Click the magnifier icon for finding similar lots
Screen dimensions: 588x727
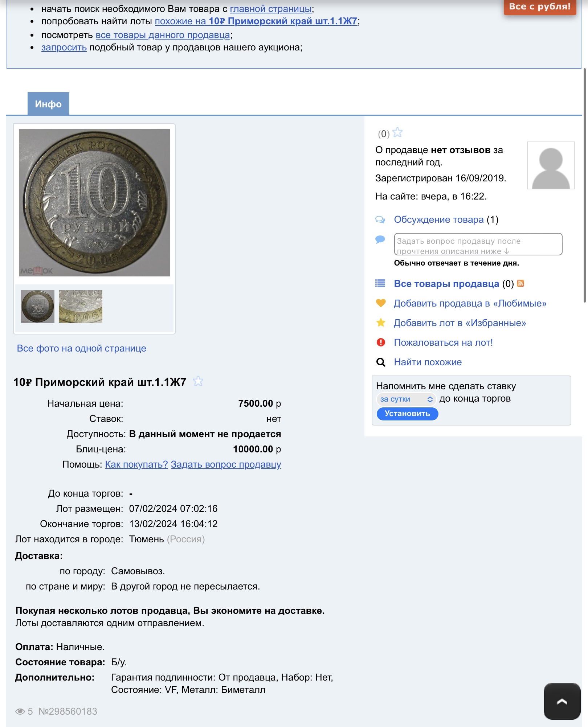pyautogui.click(x=381, y=362)
